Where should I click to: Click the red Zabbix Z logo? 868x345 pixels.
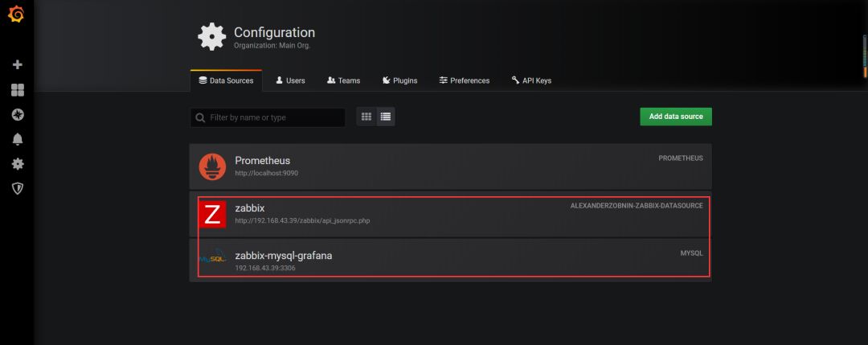coord(212,214)
